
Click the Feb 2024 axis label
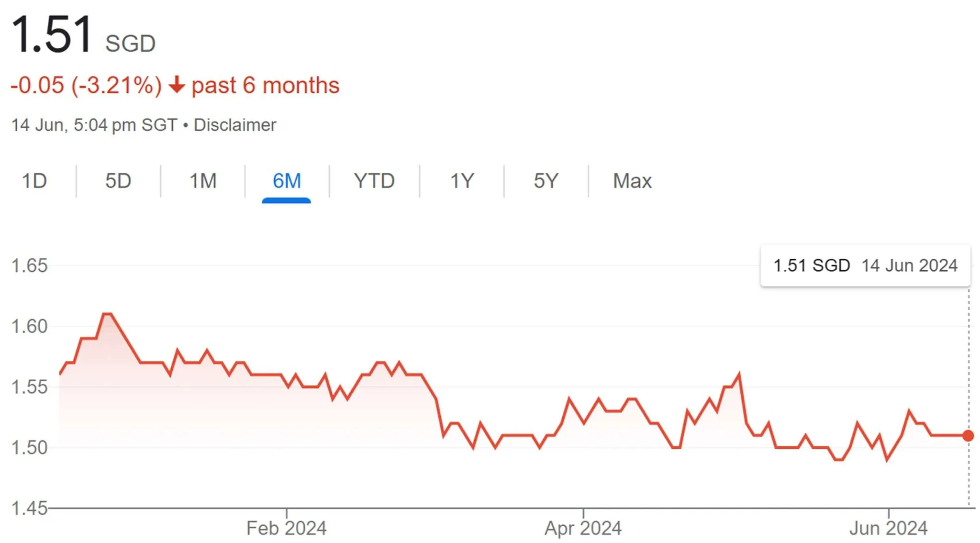coord(286,528)
